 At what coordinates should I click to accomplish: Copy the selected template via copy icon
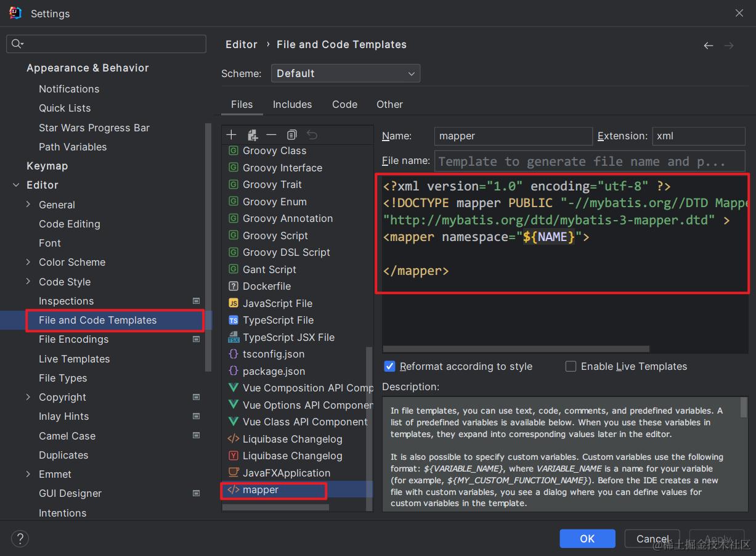292,134
